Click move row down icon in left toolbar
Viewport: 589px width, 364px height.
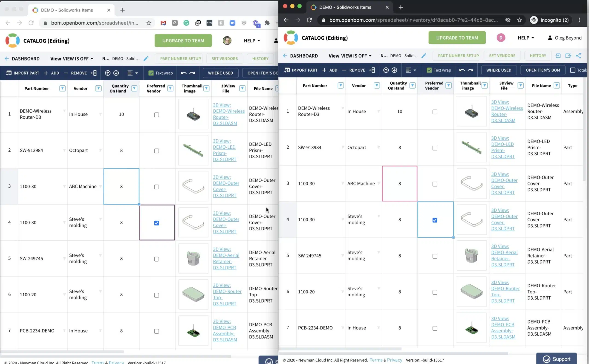(x=116, y=73)
